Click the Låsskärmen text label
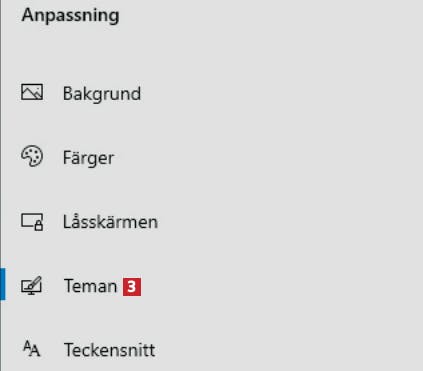423x371 pixels. (110, 221)
